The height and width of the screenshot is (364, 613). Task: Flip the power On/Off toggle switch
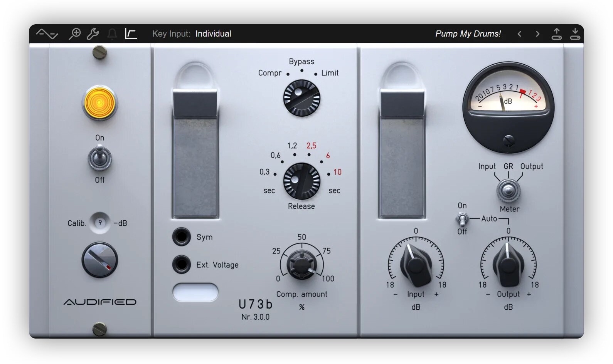click(x=100, y=158)
